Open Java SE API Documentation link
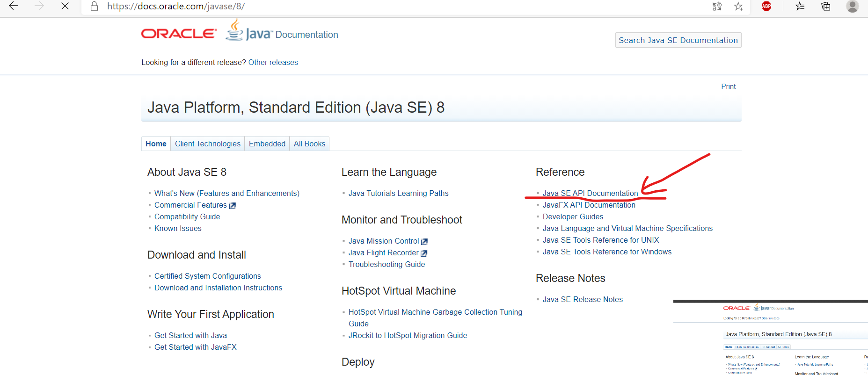This screenshot has height=375, width=868. pyautogui.click(x=590, y=193)
